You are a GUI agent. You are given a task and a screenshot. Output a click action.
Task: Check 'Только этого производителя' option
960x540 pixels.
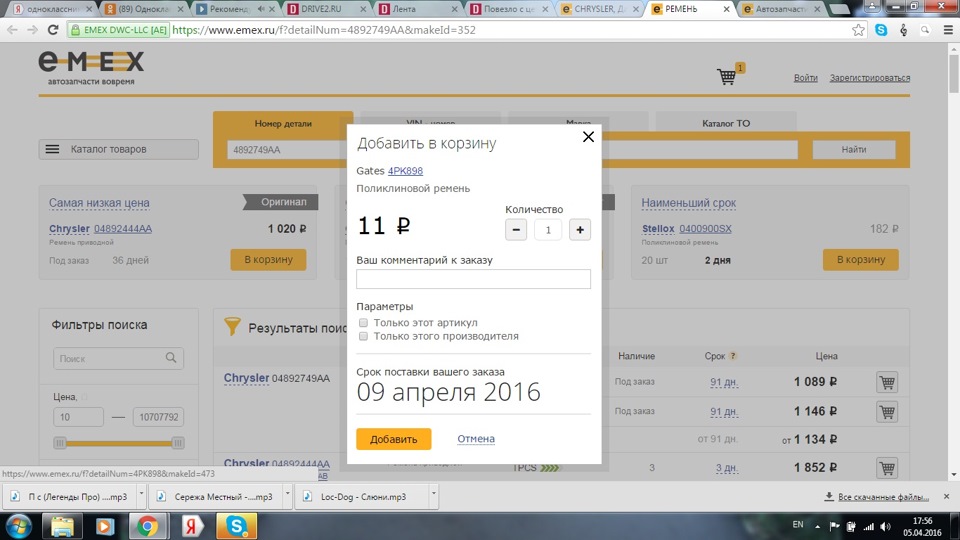363,336
